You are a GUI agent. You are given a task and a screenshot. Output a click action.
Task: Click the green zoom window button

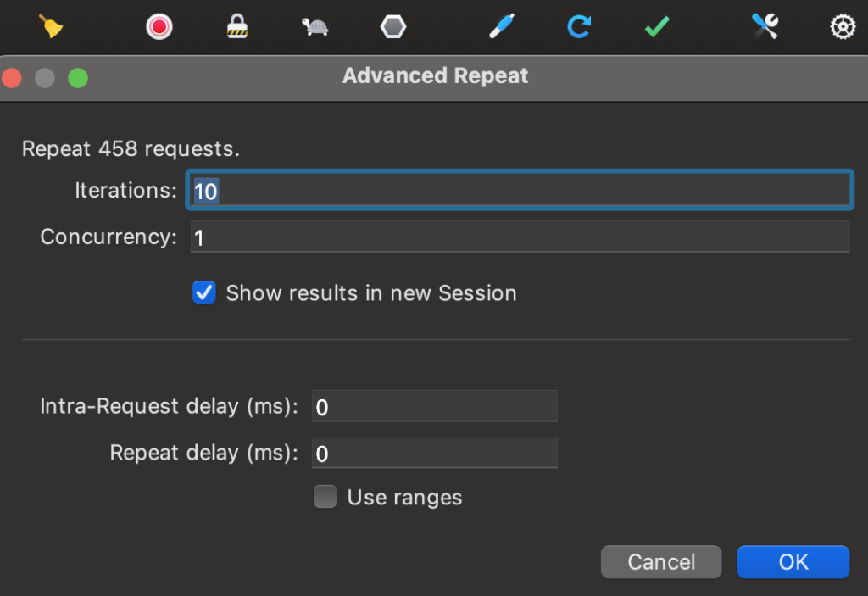click(x=78, y=78)
